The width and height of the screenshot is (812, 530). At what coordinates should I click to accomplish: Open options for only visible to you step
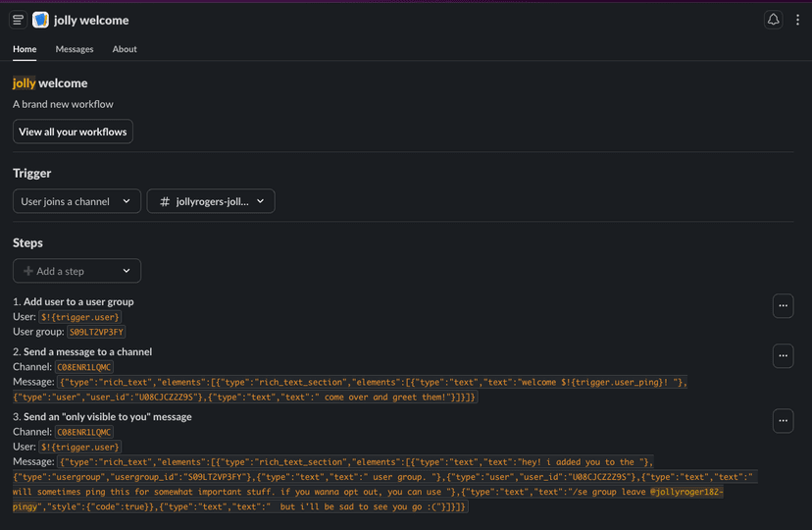pos(783,421)
